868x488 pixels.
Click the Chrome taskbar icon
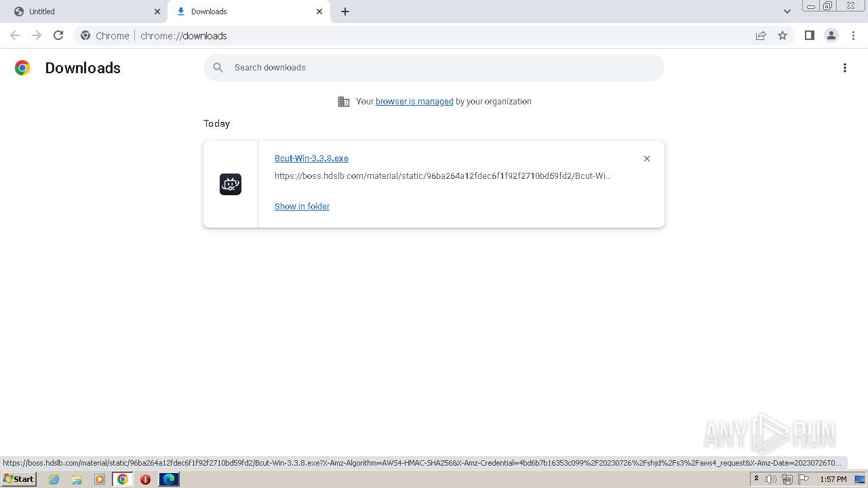(122, 479)
